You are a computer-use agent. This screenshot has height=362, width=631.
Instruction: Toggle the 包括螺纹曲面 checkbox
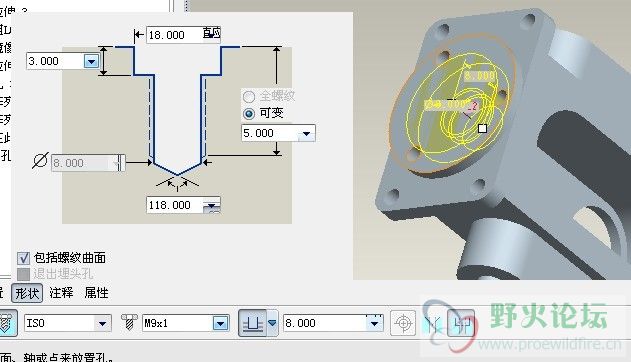coord(23,258)
